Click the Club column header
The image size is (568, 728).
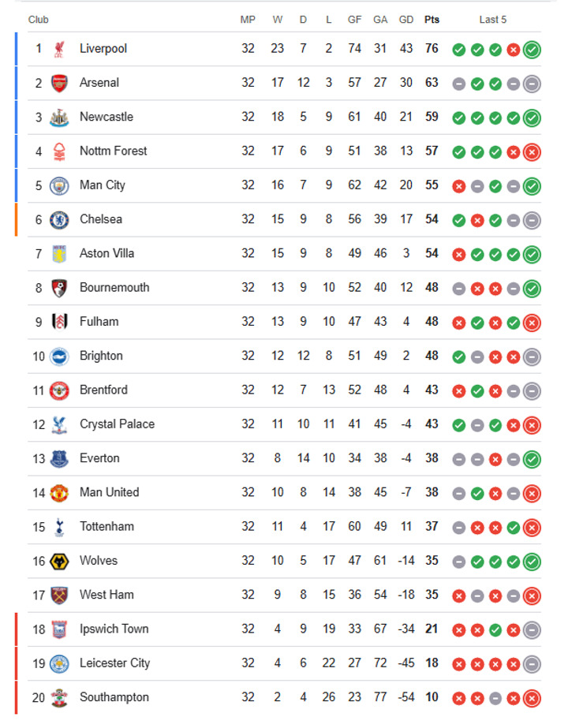tap(38, 20)
